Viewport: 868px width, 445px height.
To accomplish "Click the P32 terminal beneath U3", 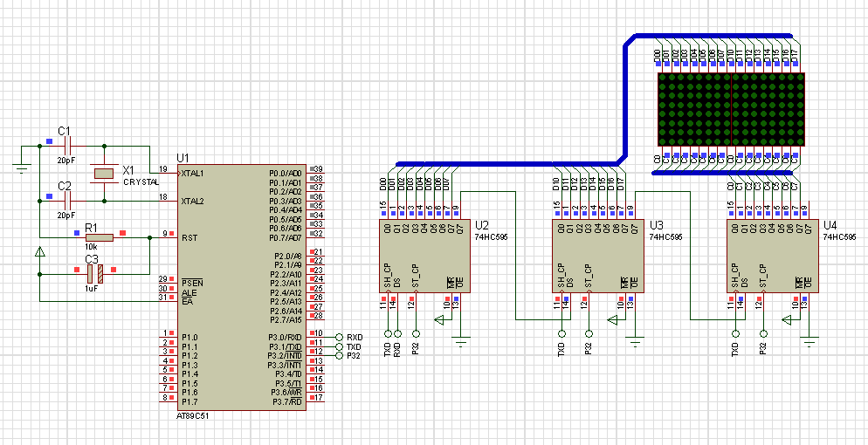I will 589,333.
